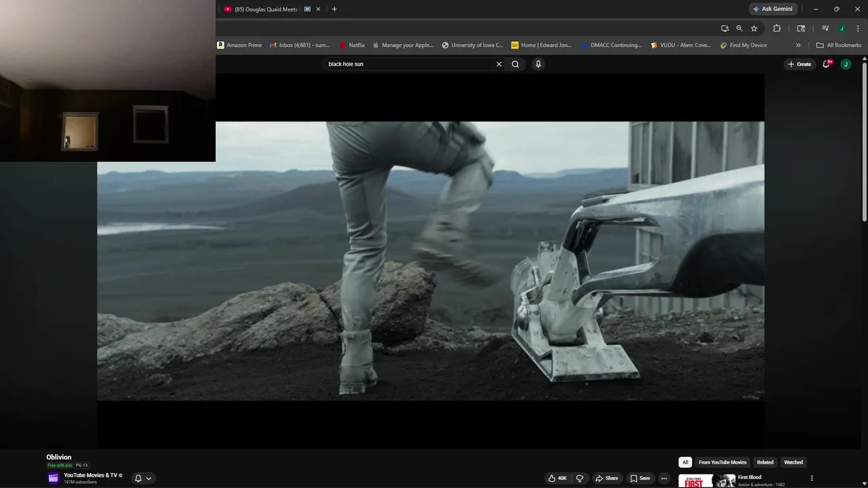
Task: Open the Amazon Prime bookmark
Action: pos(239,45)
